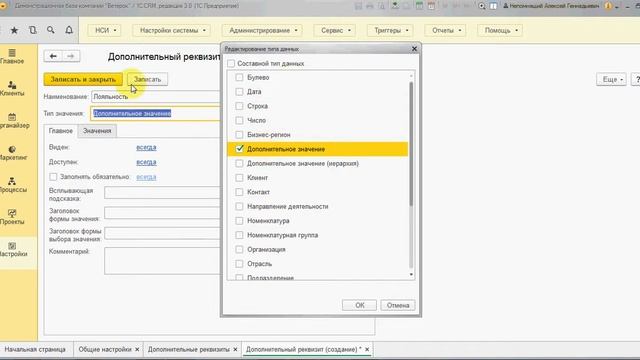The image size is (640, 360).
Task: Check the Контакт type
Action: click(x=239, y=192)
